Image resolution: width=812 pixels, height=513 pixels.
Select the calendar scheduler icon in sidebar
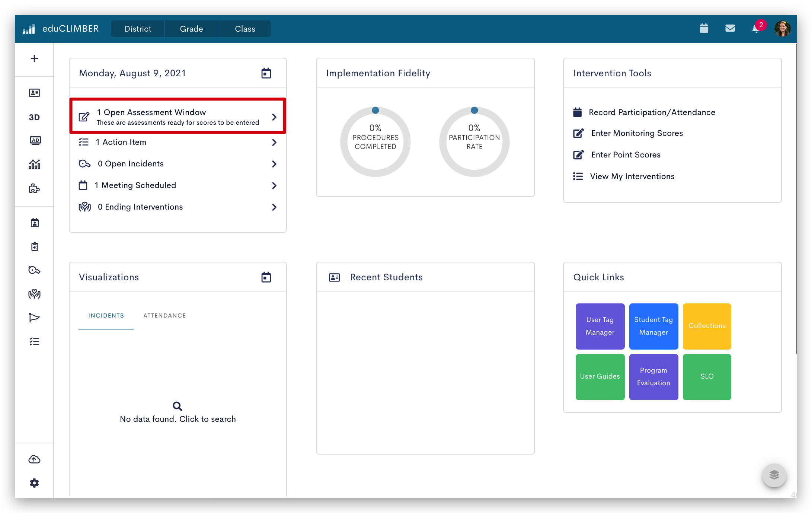[33, 223]
